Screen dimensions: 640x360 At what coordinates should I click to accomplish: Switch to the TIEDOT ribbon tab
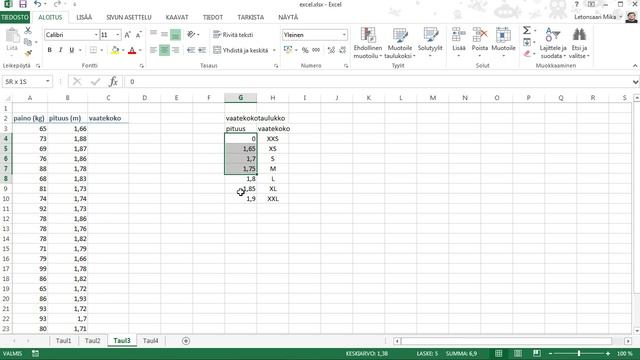(213, 18)
